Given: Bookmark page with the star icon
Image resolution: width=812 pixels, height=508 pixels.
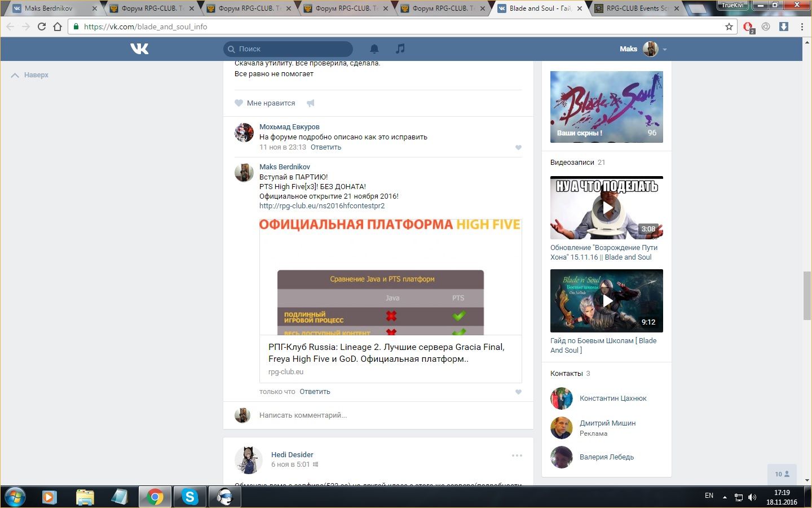Looking at the screenshot, I should coord(729,27).
